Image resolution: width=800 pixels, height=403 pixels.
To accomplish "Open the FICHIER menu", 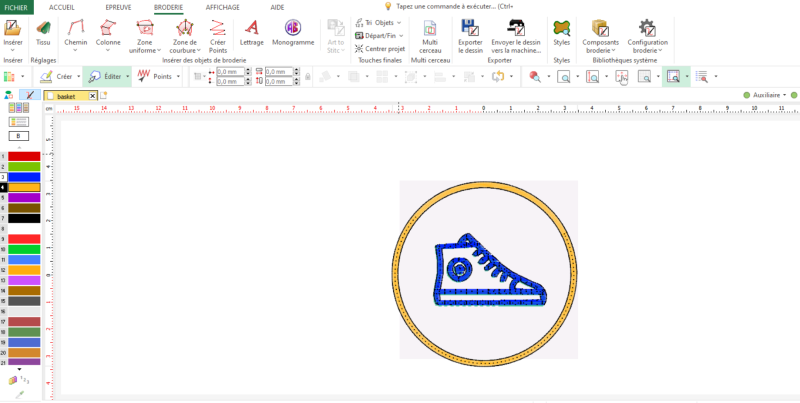I will 17,6.
